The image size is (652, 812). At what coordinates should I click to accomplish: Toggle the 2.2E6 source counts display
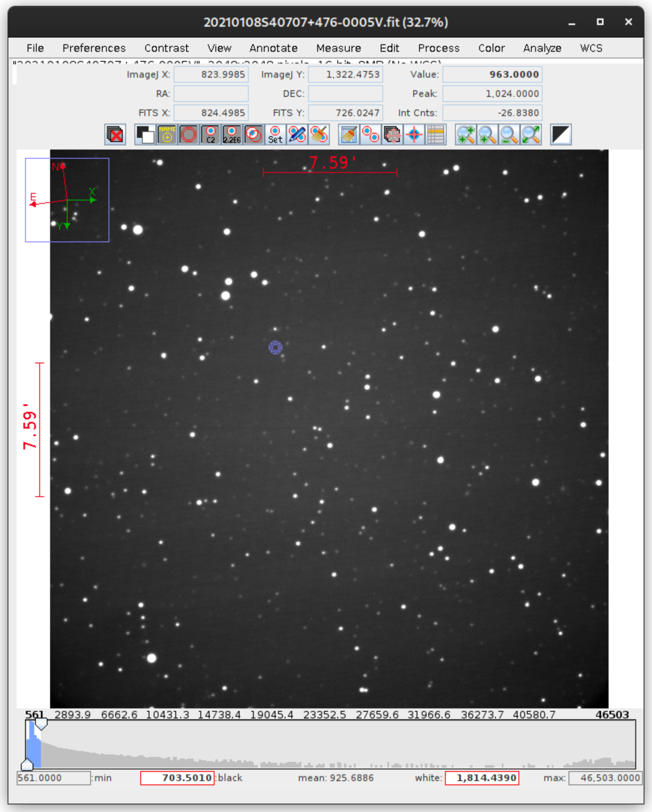pyautogui.click(x=232, y=135)
